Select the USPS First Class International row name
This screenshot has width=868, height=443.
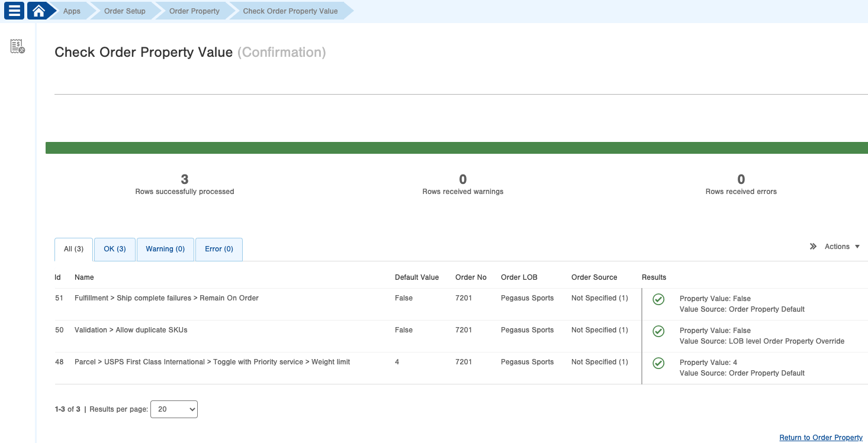coord(212,362)
